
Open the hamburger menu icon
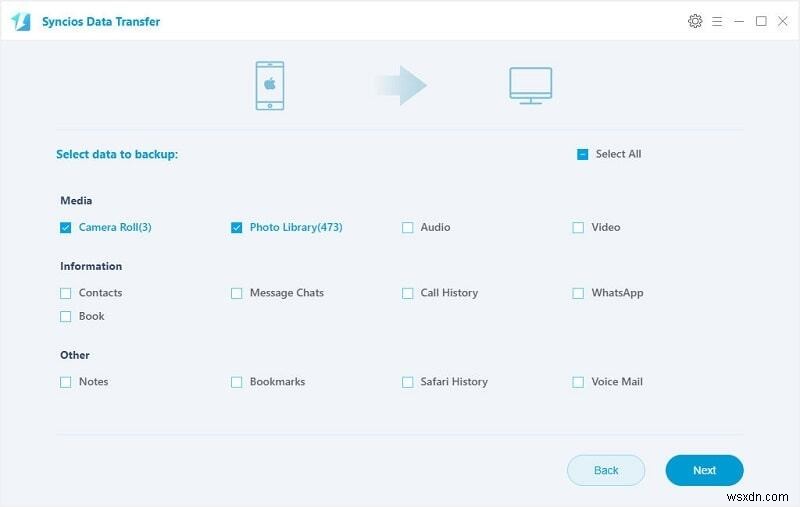[x=717, y=21]
